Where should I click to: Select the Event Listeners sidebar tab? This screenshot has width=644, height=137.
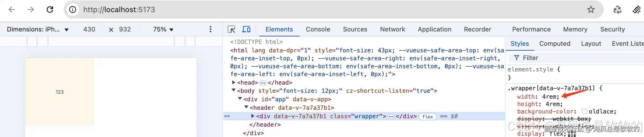pos(628,44)
